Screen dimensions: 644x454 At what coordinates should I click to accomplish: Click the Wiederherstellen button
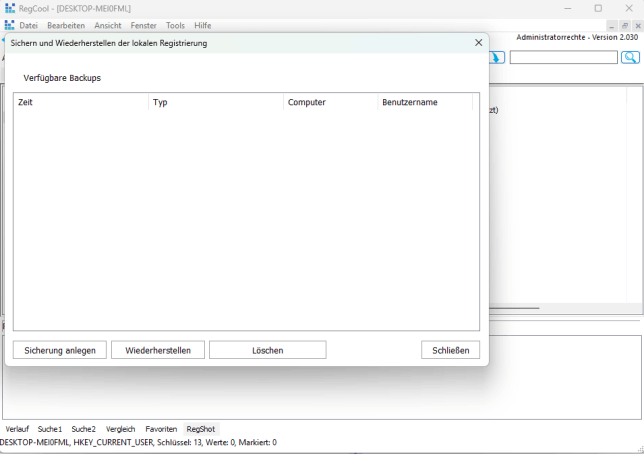pyautogui.click(x=158, y=350)
